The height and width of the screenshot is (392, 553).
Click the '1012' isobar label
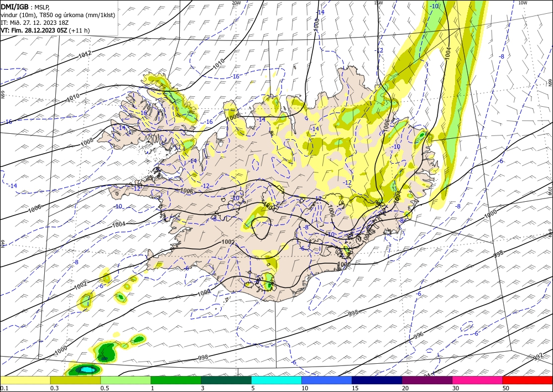tap(85, 54)
